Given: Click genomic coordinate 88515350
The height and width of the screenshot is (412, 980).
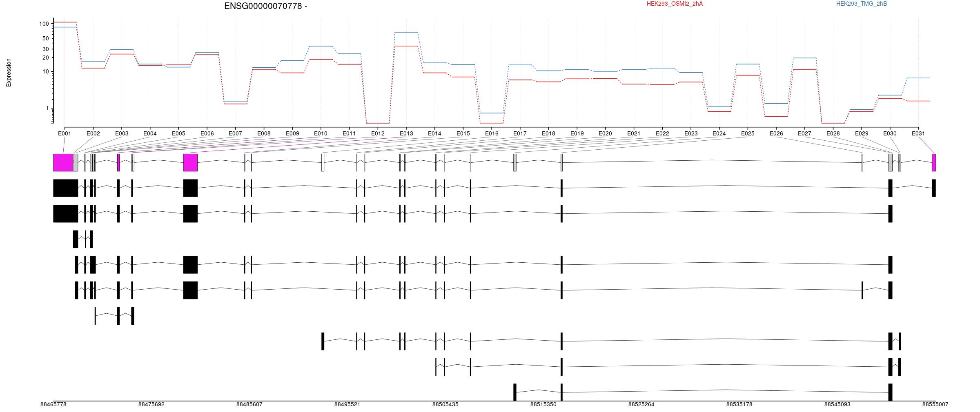Looking at the screenshot, I should pyautogui.click(x=543, y=405).
